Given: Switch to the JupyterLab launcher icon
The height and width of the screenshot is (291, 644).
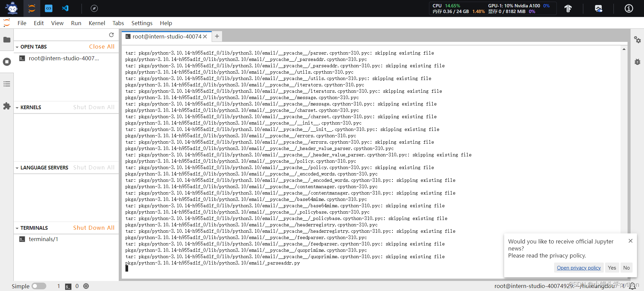Looking at the screenshot, I should coord(32,8).
